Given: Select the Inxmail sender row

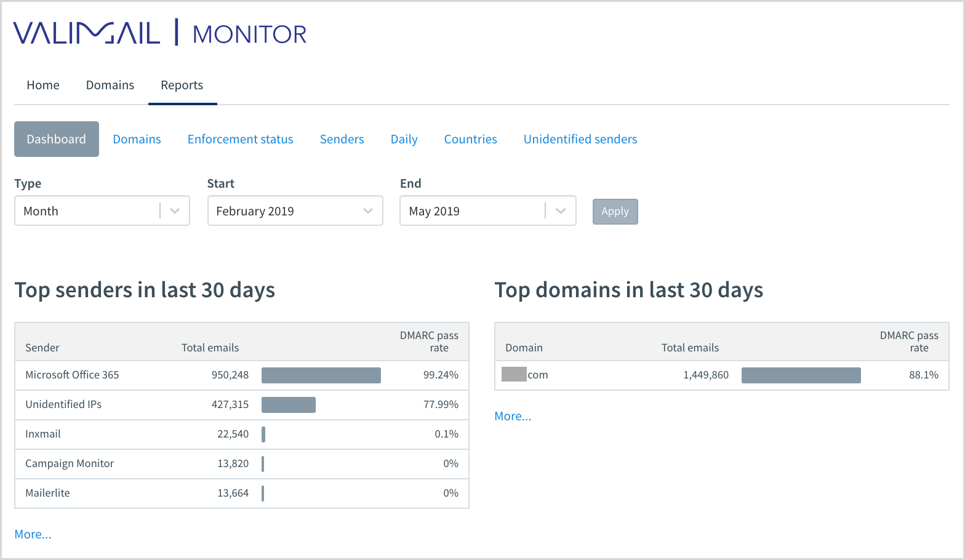Looking at the screenshot, I should tap(43, 434).
